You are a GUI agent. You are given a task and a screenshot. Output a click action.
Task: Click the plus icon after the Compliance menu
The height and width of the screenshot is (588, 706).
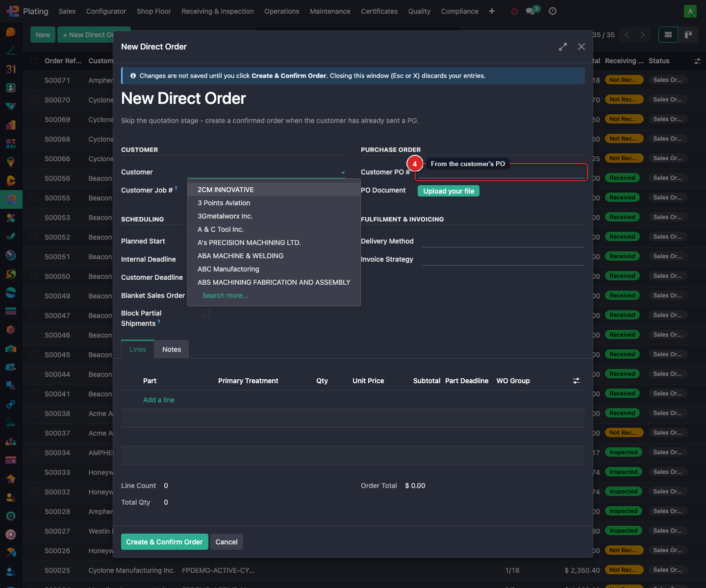click(492, 11)
